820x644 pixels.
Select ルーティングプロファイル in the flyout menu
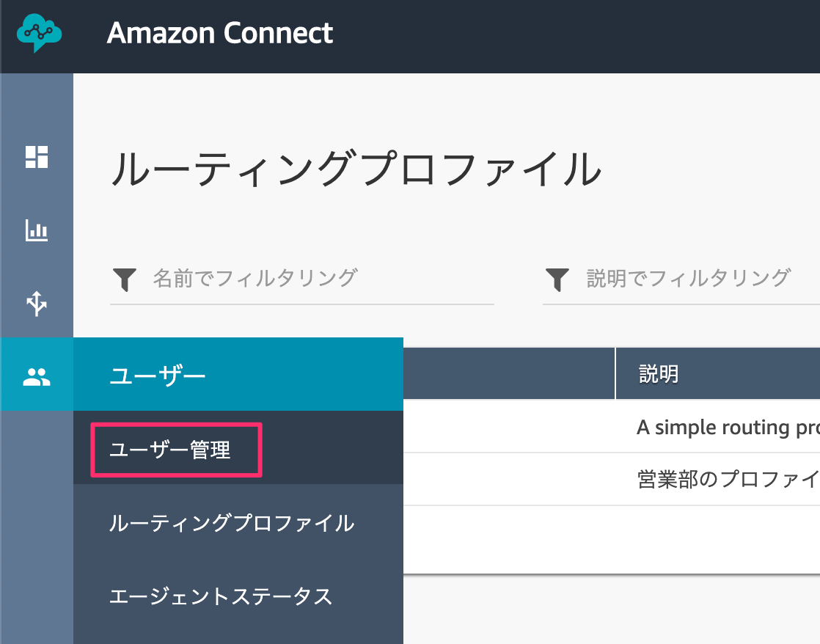pos(232,523)
